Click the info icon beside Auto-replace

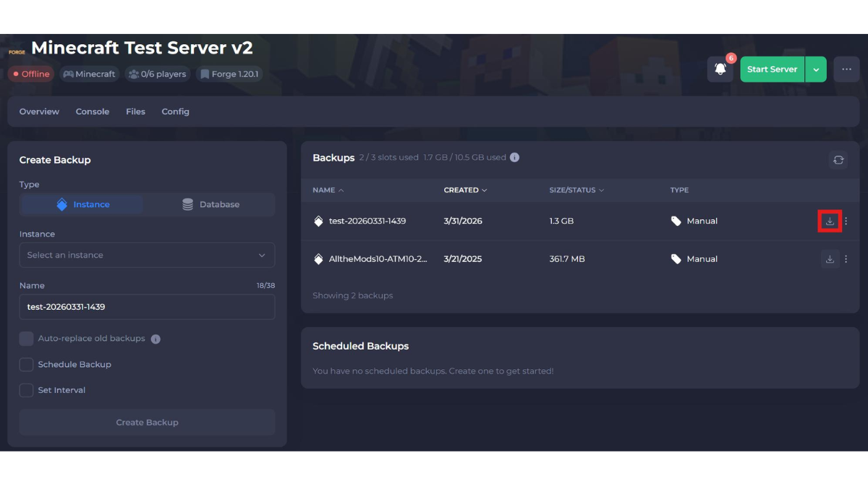pyautogui.click(x=156, y=339)
